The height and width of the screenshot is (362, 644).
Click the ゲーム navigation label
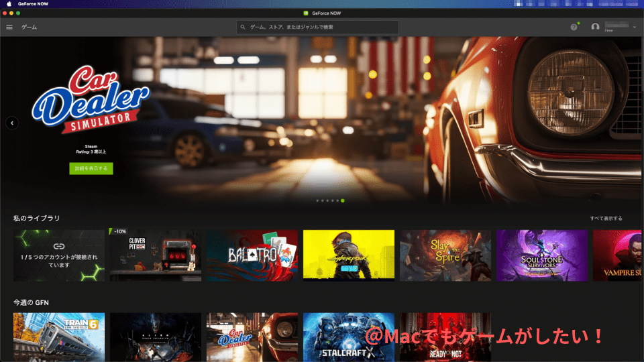tap(30, 27)
